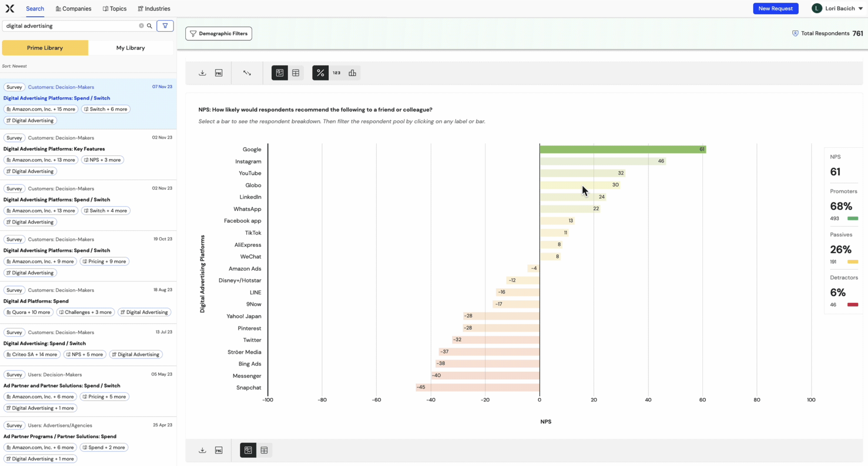Clear the search field with the x icon

141,26
